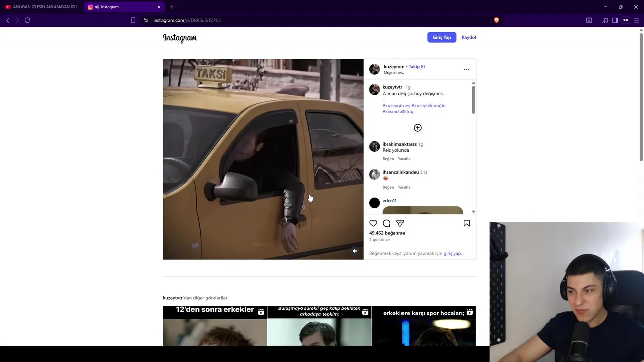Viewport: 644px width, 362px height.
Task: Click the giriş yap link under post
Action: tap(452, 254)
